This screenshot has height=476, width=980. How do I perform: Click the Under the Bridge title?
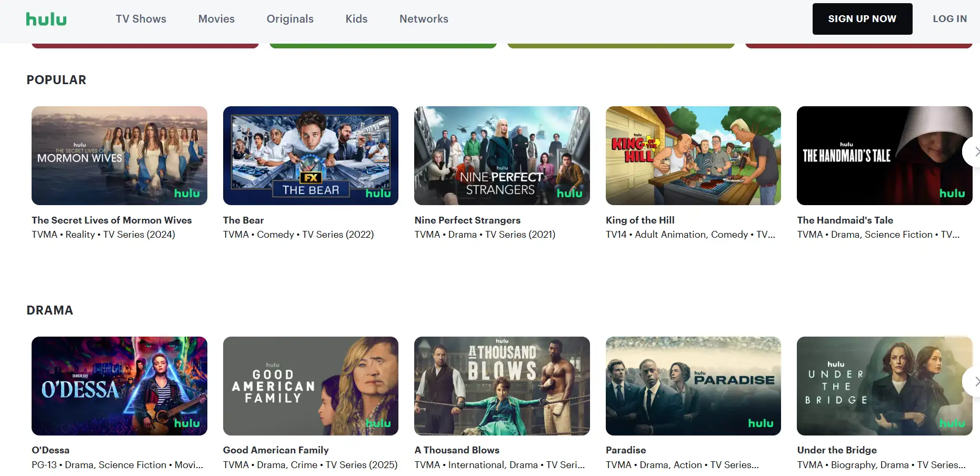(837, 450)
